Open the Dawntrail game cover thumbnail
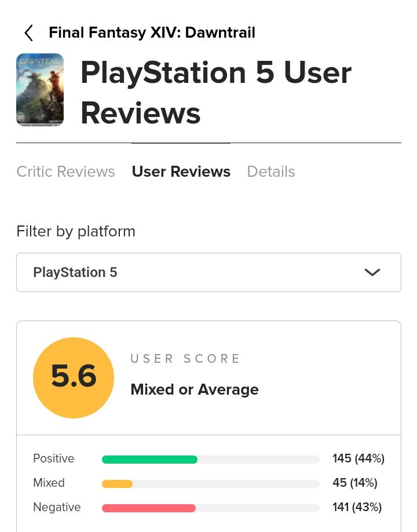This screenshot has width=417, height=532. tap(40, 90)
